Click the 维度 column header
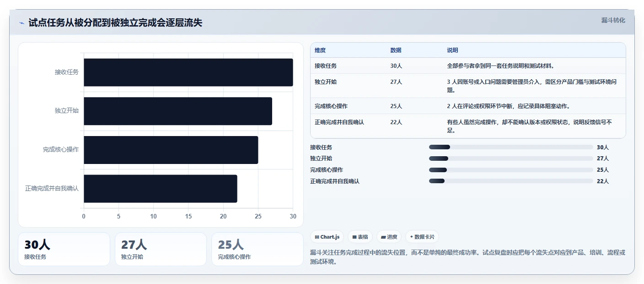 pyautogui.click(x=320, y=50)
